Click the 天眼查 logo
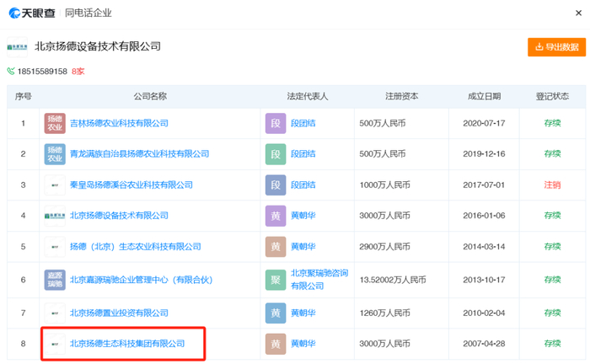 32,13
